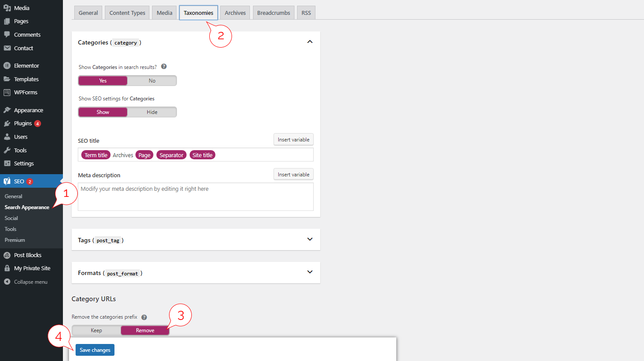Click Insert variable for SEO title
The image size is (644, 361).
(x=293, y=140)
